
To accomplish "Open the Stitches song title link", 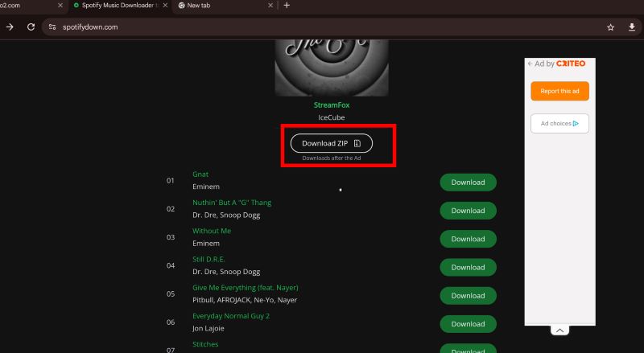I will click(205, 344).
